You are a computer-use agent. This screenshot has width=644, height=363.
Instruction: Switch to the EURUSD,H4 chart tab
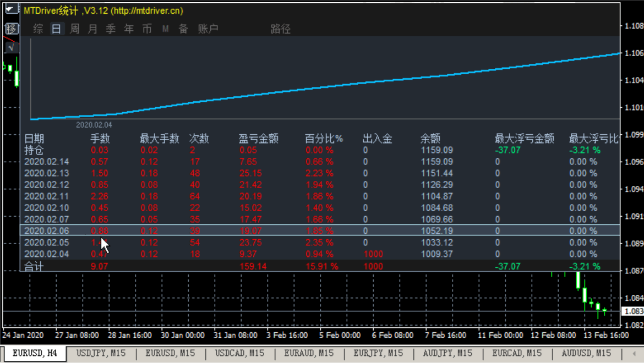pyautogui.click(x=35, y=353)
